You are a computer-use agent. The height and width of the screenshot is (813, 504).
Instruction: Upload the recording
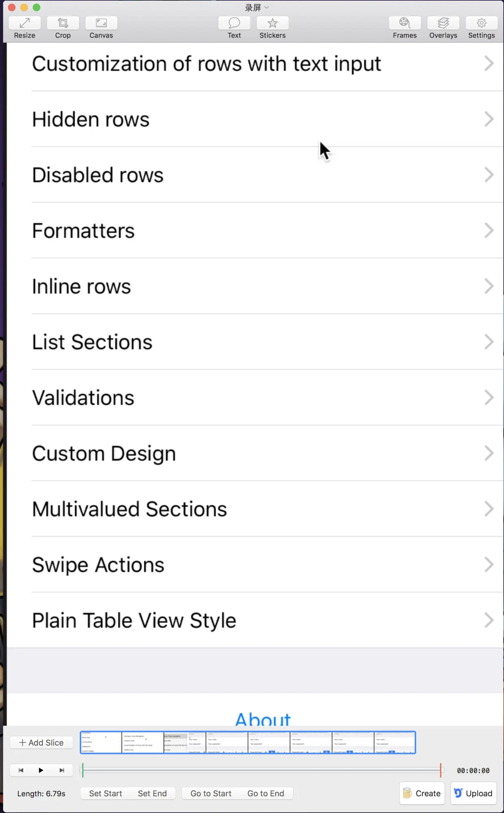click(x=474, y=793)
